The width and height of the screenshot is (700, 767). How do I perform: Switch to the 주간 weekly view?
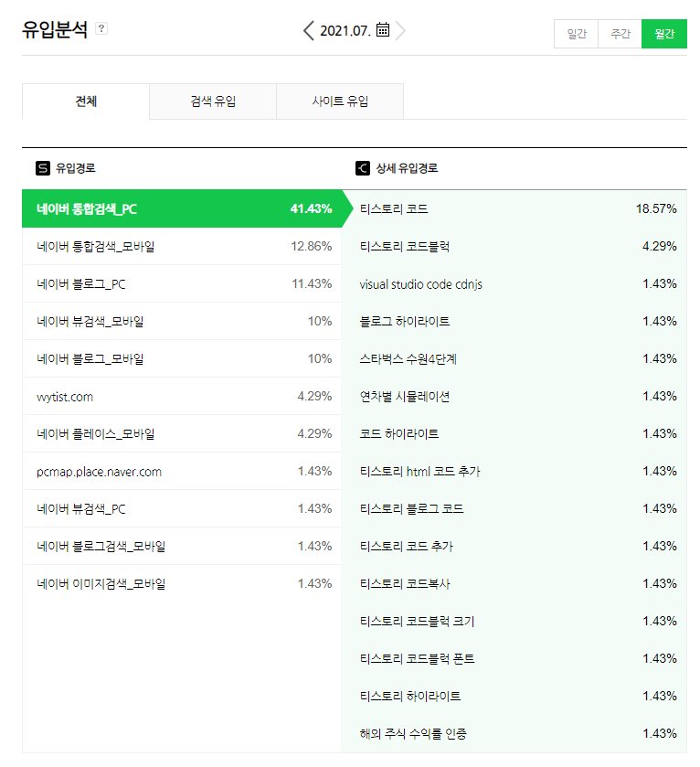tap(620, 34)
